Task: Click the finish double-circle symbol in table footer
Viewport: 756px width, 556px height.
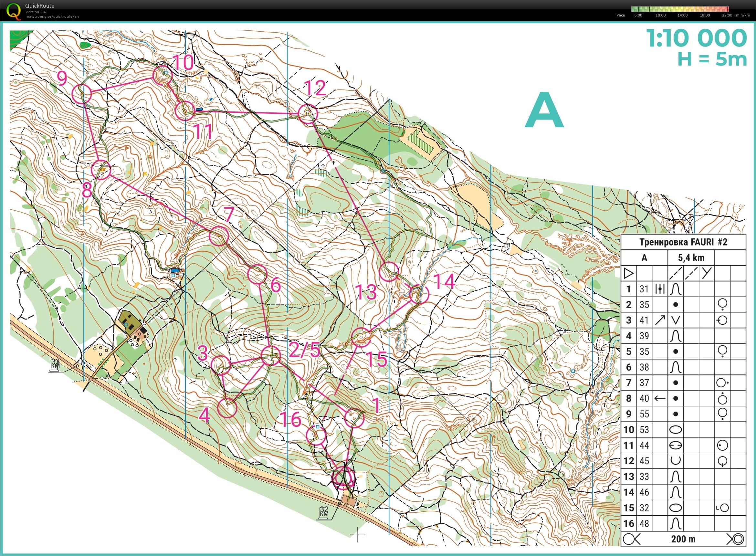Action: (738, 539)
